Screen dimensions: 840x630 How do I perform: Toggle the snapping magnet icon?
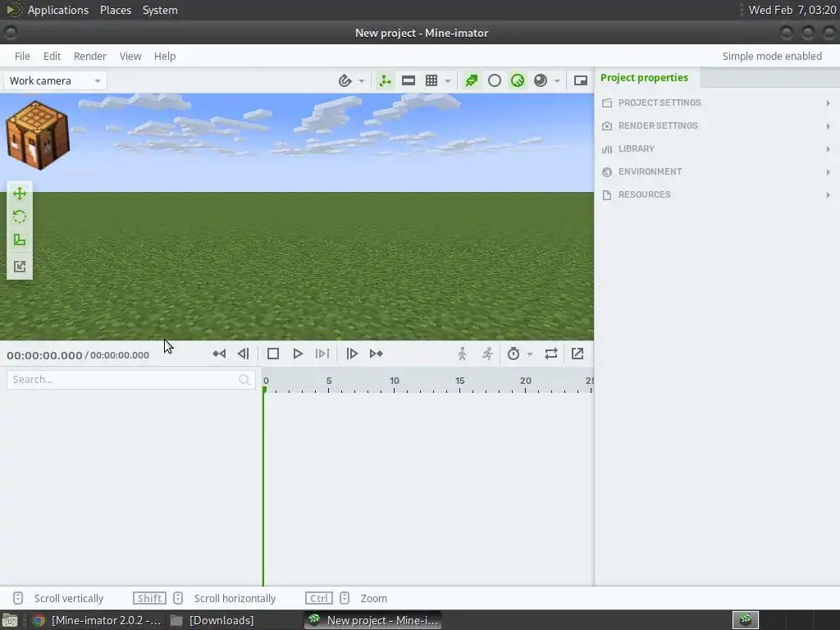345,81
